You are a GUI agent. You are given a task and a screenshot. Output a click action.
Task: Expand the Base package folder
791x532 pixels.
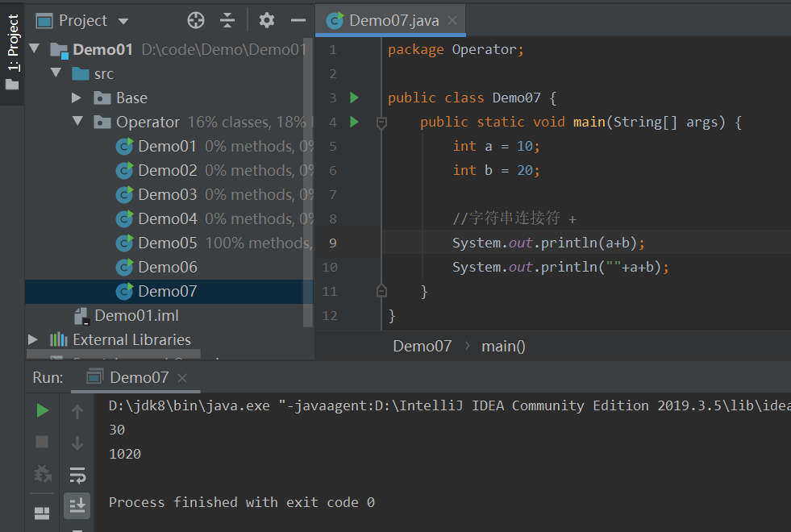tap(76, 98)
